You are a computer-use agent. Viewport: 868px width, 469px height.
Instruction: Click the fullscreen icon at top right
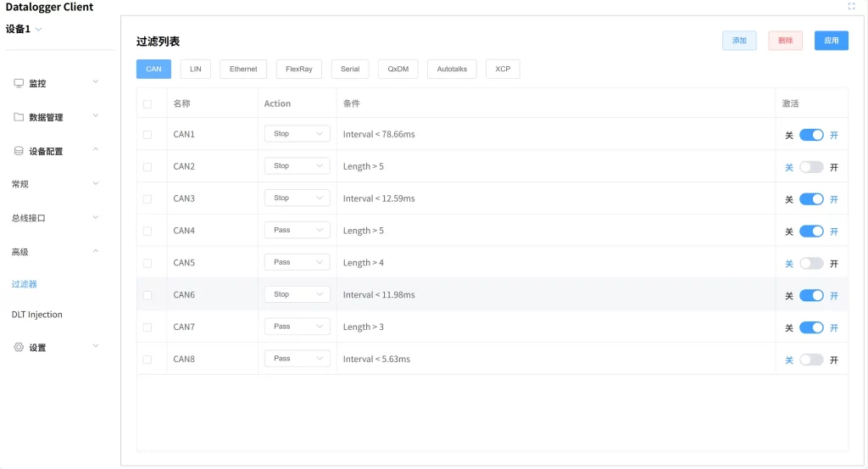pyautogui.click(x=851, y=6)
